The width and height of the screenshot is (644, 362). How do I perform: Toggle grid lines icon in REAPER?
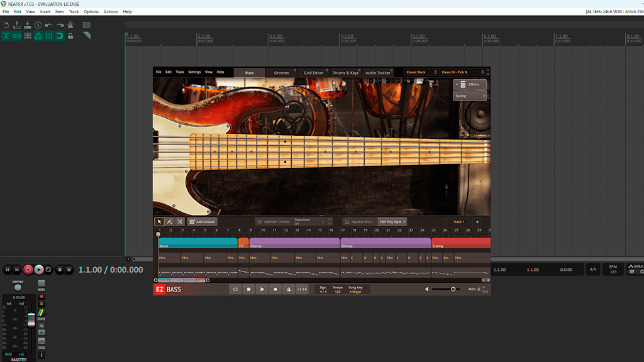pyautogui.click(x=49, y=36)
